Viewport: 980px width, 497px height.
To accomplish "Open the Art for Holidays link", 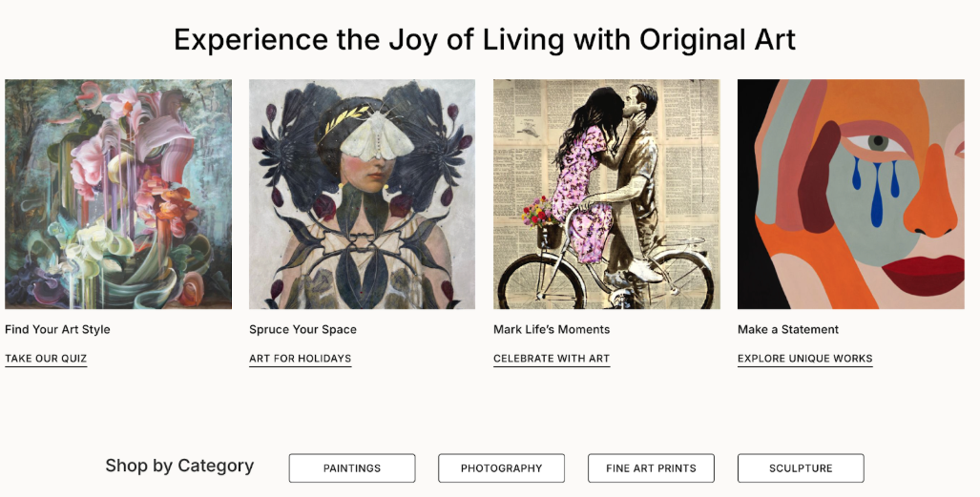I will [x=300, y=359].
